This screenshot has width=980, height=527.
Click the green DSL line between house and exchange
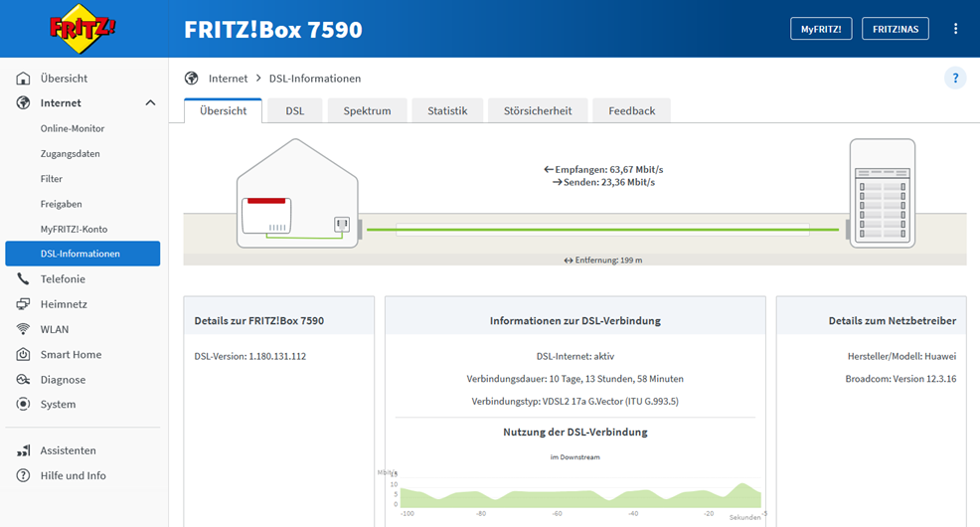pyautogui.click(x=602, y=230)
